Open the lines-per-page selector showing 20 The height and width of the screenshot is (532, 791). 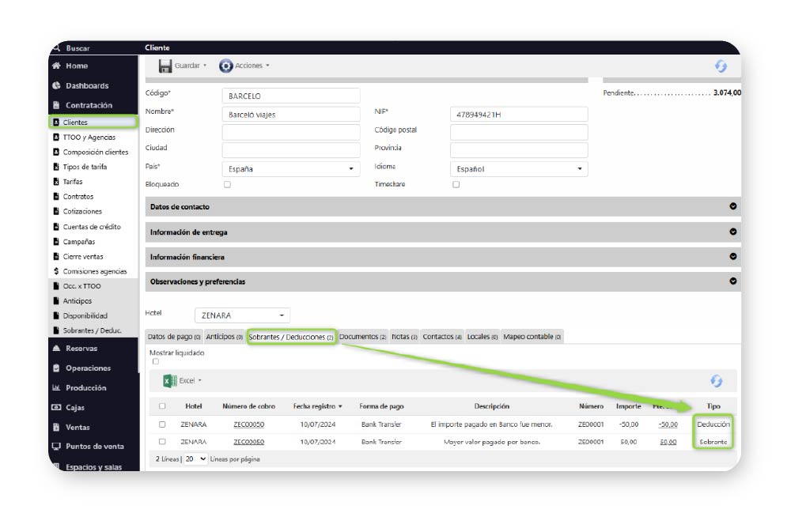(x=195, y=458)
